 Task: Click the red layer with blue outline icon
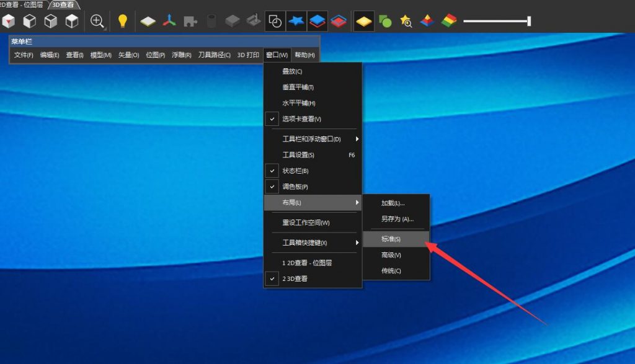(338, 21)
